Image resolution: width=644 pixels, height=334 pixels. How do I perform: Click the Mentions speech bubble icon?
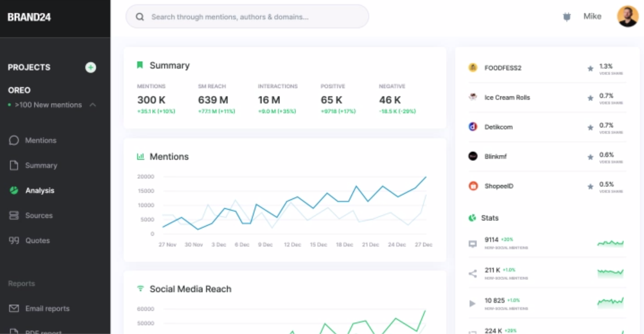coord(14,140)
